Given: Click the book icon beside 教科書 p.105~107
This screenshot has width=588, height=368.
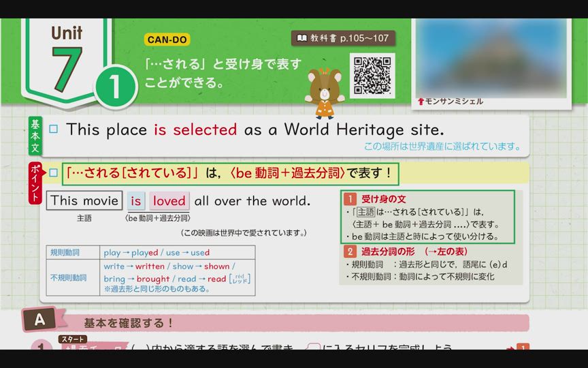Looking at the screenshot, I should coord(300,39).
